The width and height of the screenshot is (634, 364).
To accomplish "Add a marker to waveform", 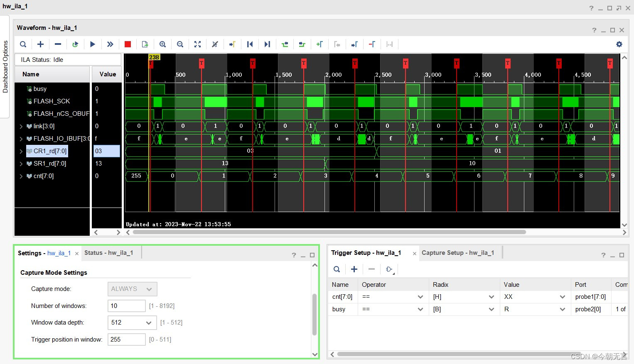I will (x=319, y=44).
